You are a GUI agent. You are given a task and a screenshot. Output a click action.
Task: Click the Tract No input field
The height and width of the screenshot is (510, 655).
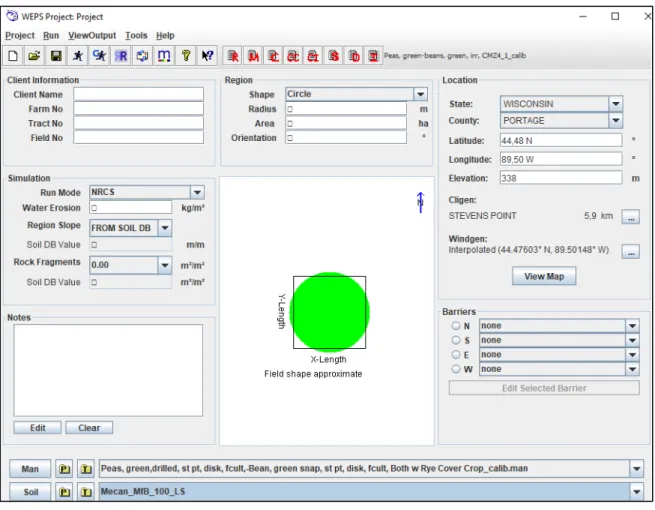(139, 123)
